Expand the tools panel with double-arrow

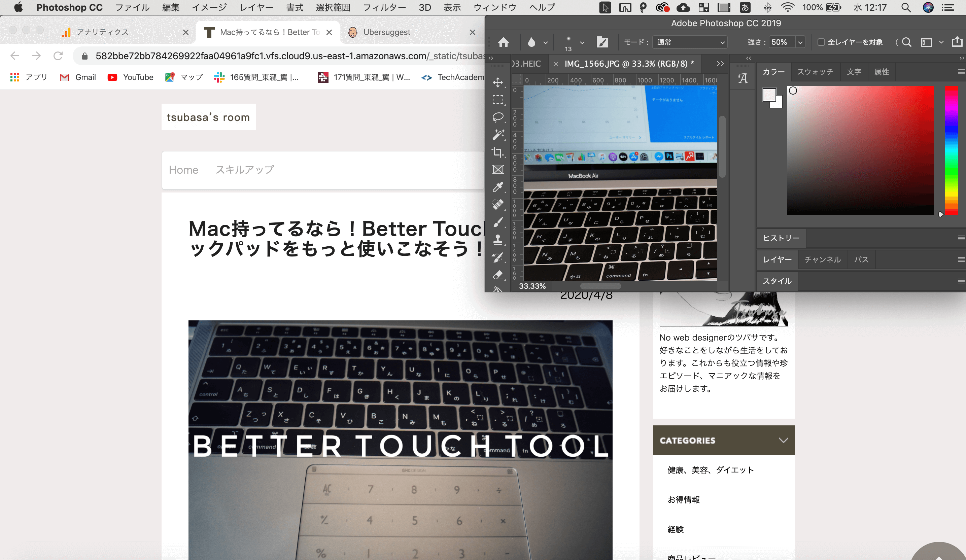pyautogui.click(x=491, y=58)
